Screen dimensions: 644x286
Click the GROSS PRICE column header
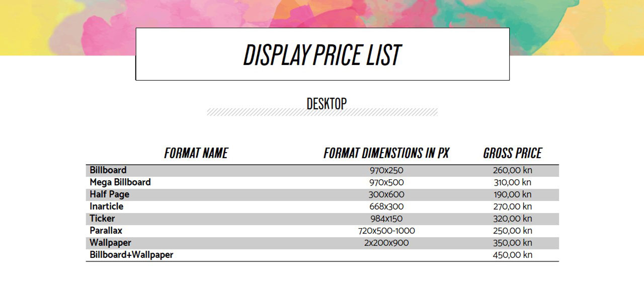click(512, 153)
